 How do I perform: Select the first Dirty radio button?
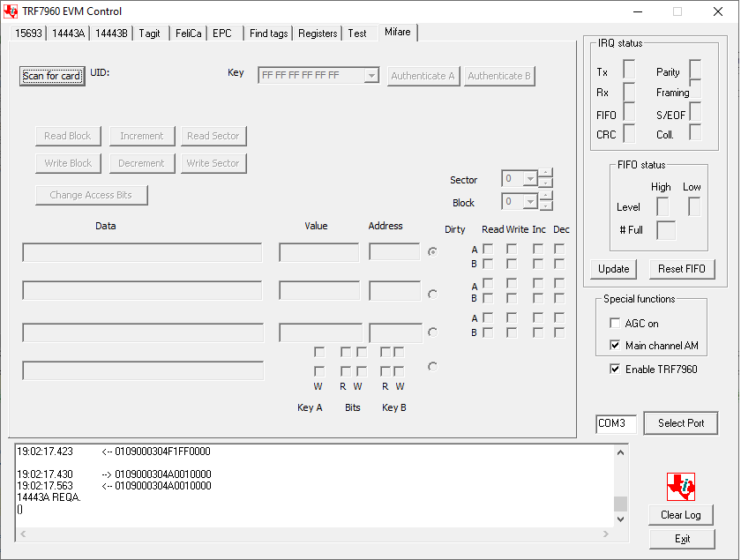pyautogui.click(x=432, y=252)
